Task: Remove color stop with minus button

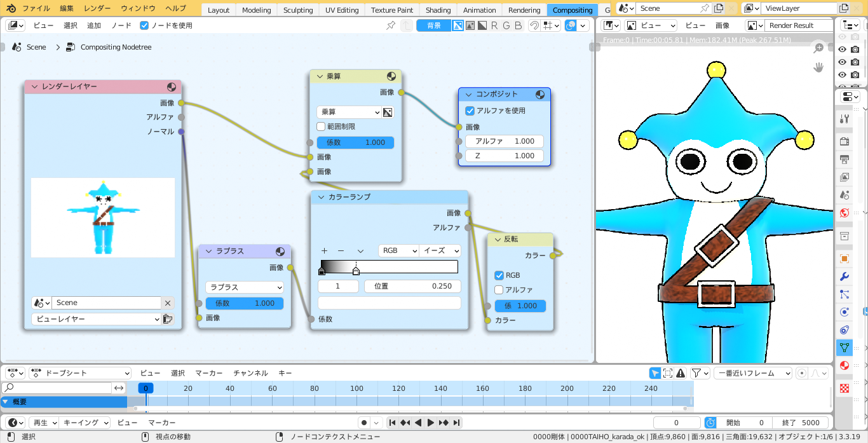Action: [341, 250]
